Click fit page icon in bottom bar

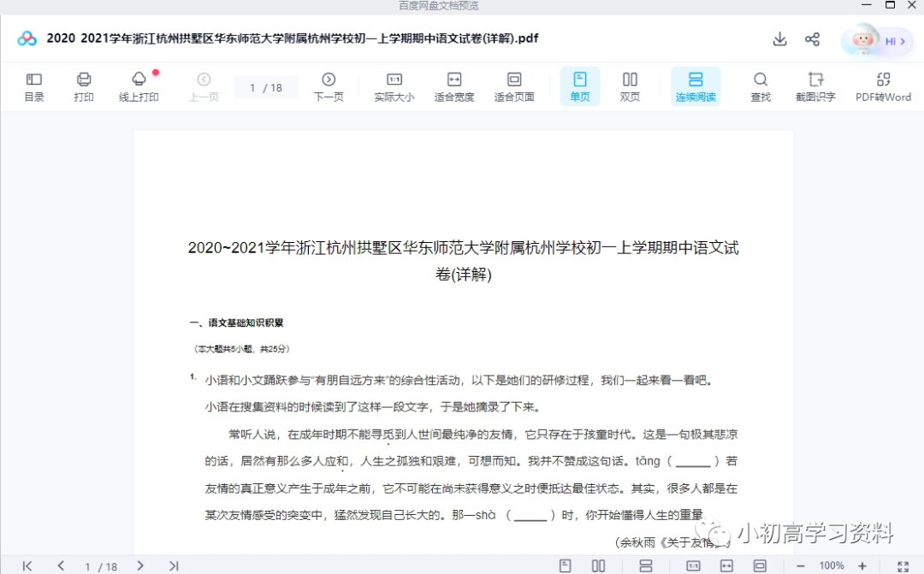tap(761, 565)
